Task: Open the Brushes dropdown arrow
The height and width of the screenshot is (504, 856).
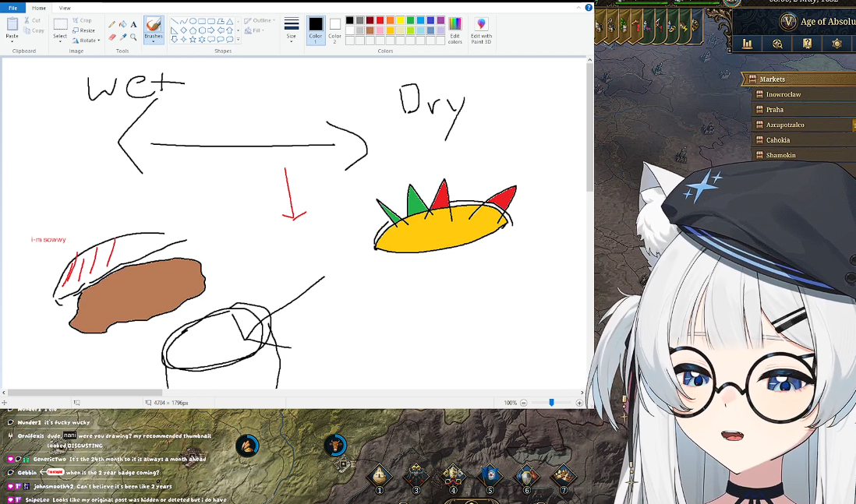Action: click(x=154, y=41)
